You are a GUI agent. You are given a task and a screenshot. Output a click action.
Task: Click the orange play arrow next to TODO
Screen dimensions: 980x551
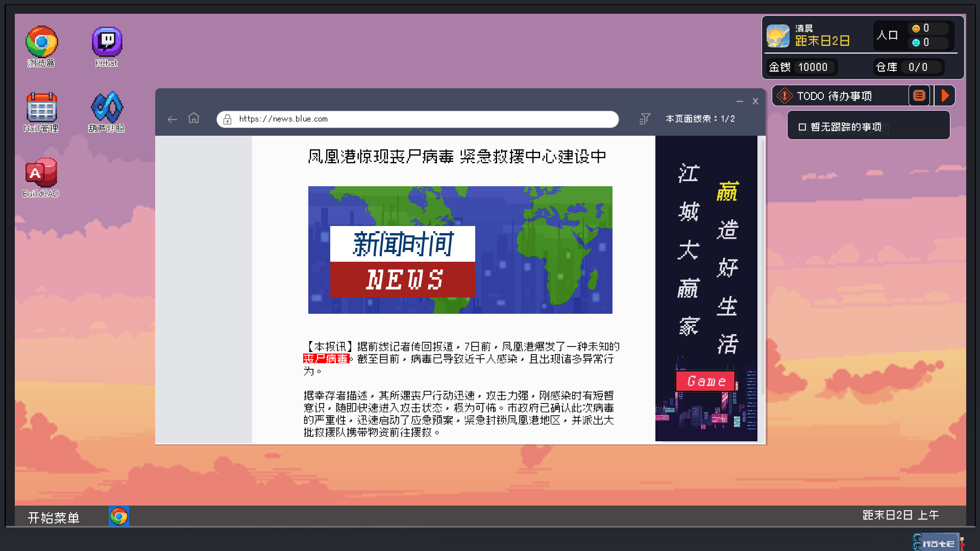tap(945, 95)
